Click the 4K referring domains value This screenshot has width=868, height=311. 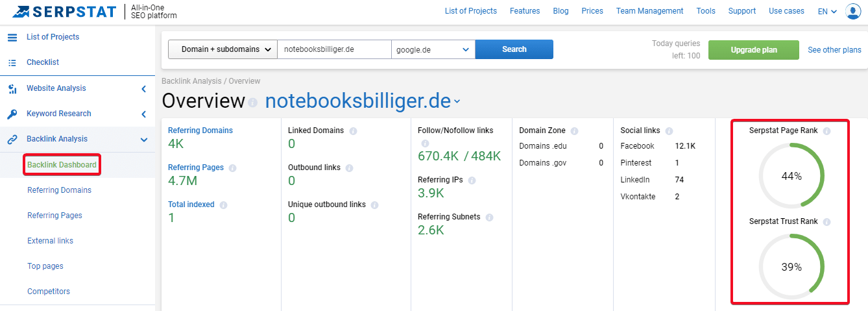tap(176, 144)
